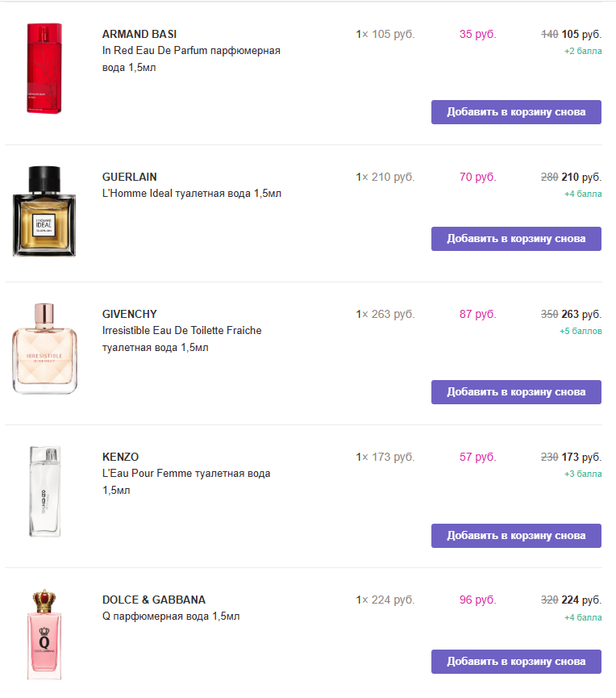Open L'Homme Ideal туалетная вода product title
This screenshot has width=616, height=698.
[x=191, y=194]
